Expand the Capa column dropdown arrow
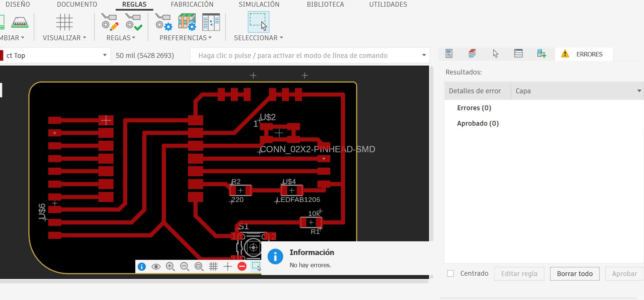 coord(639,91)
